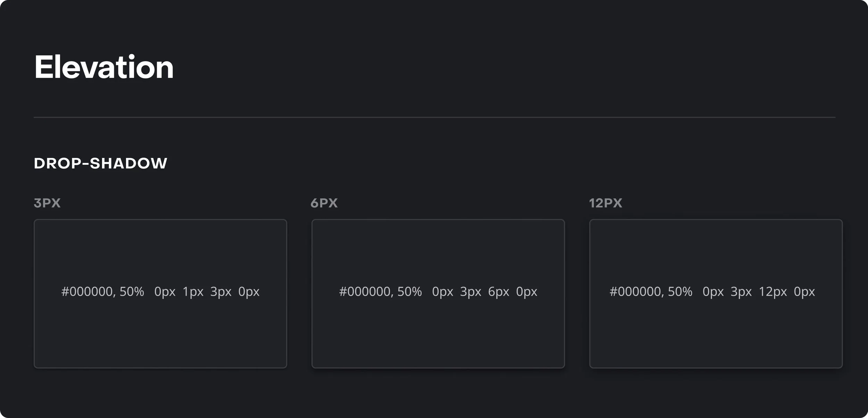868x418 pixels.
Task: Click the '50%' opacity in middle card
Action: (409, 292)
